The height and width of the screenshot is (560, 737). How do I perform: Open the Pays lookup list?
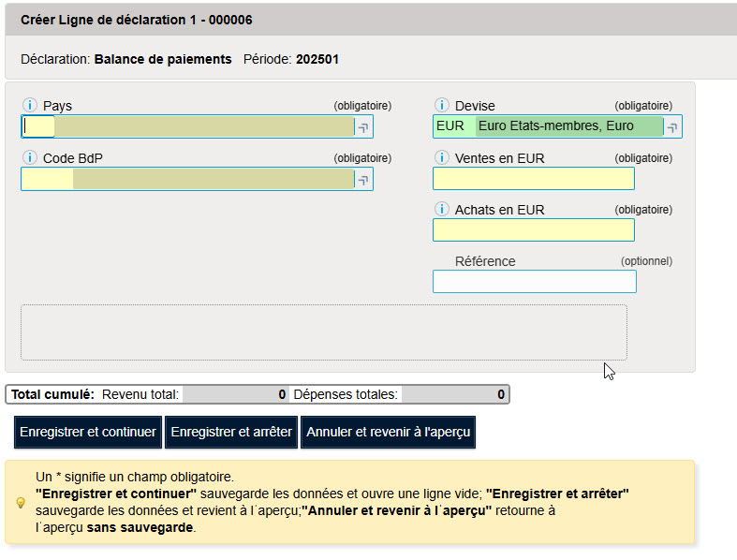[363, 127]
